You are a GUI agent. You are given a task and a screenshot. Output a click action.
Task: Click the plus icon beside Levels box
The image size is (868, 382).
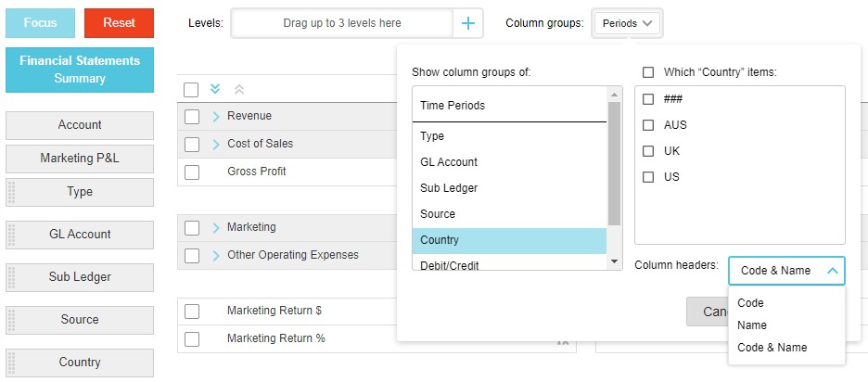pos(467,23)
